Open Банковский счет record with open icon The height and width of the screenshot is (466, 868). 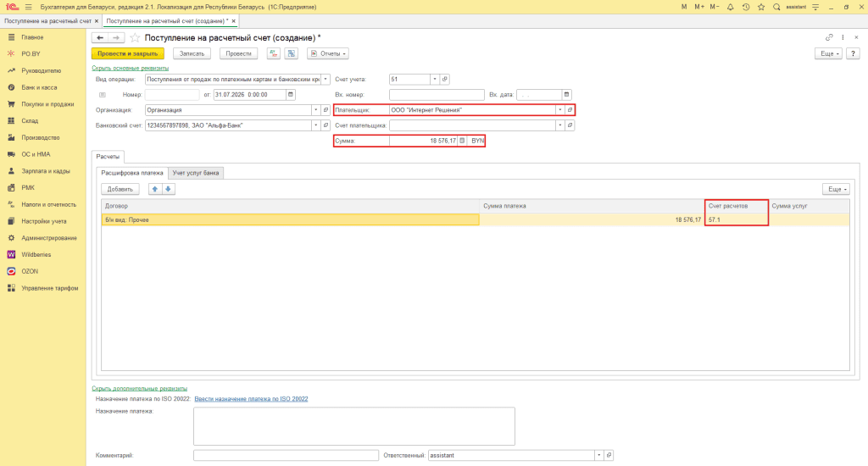(325, 125)
